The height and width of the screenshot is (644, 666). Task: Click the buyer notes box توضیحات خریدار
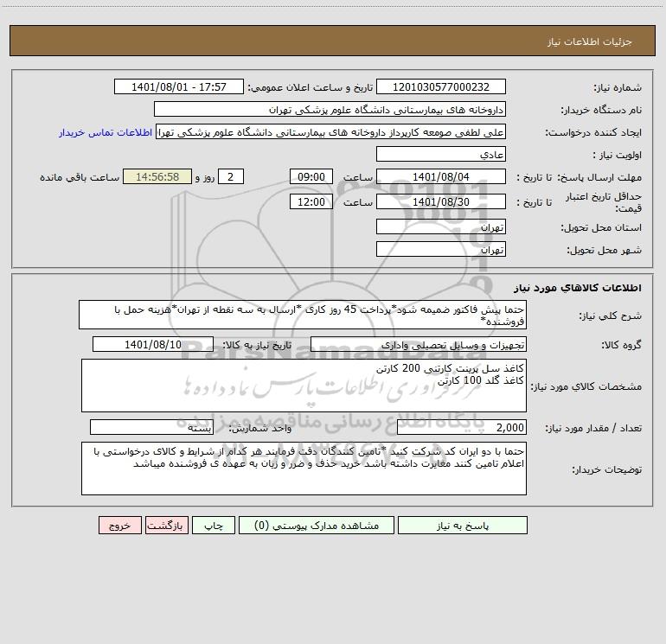pos(304,469)
